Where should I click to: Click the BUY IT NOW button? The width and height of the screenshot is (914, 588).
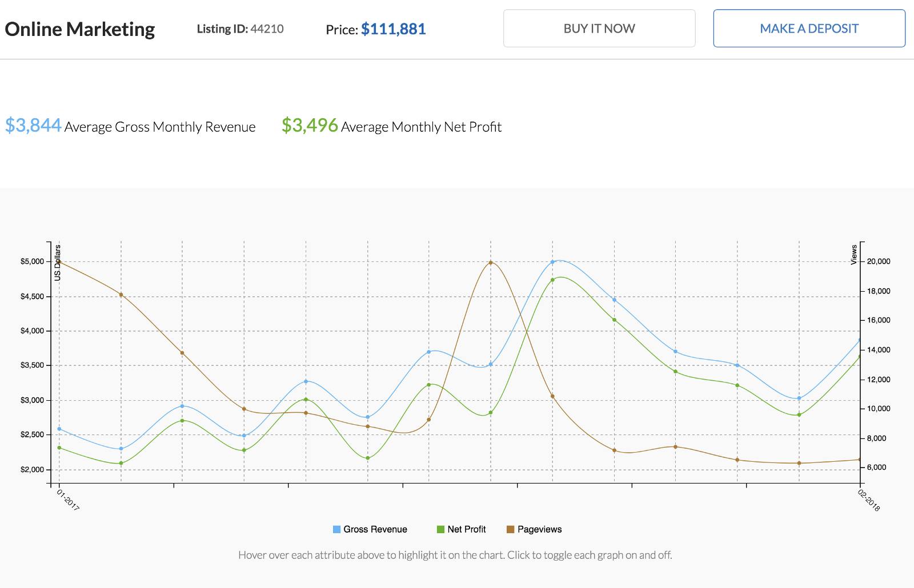point(598,28)
